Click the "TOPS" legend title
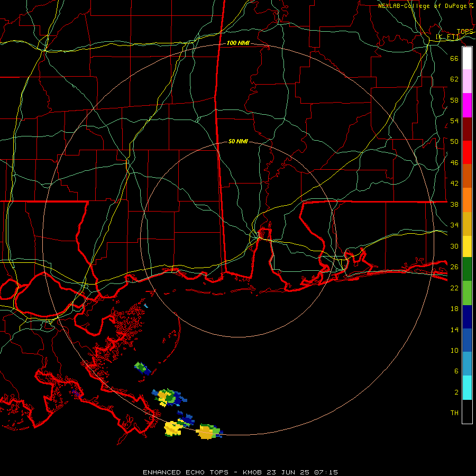 [465, 32]
